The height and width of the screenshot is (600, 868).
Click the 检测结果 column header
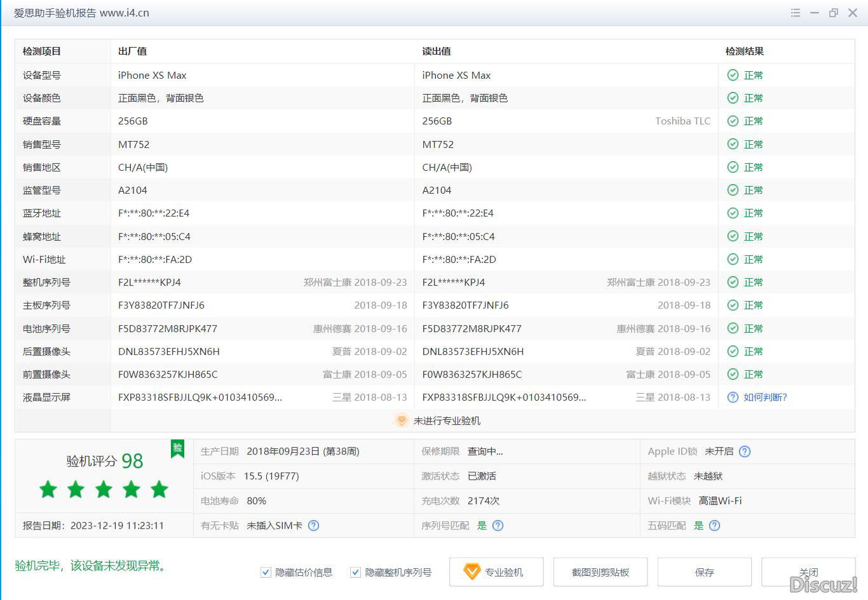pos(745,51)
